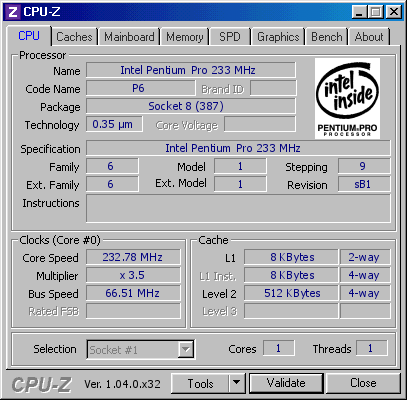Click the Intel Inside Pentium Pro logo
This screenshot has width=407, height=400.
347,99
